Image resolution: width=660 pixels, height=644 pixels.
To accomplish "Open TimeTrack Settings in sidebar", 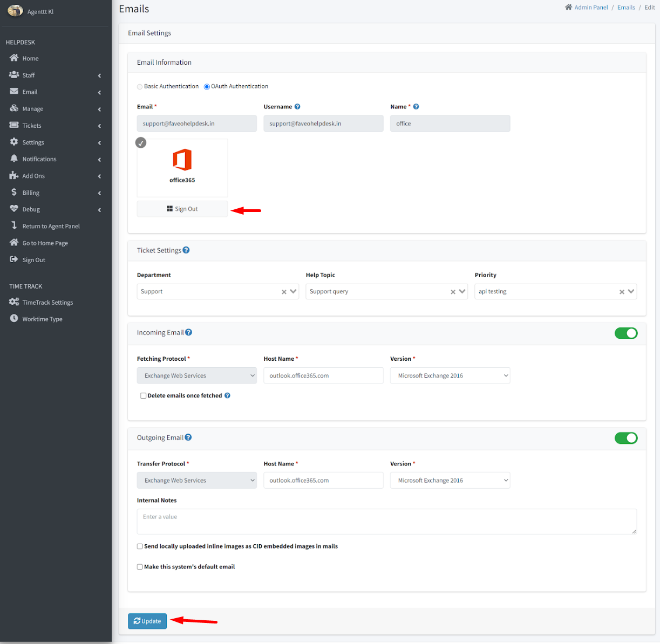I will [x=47, y=303].
